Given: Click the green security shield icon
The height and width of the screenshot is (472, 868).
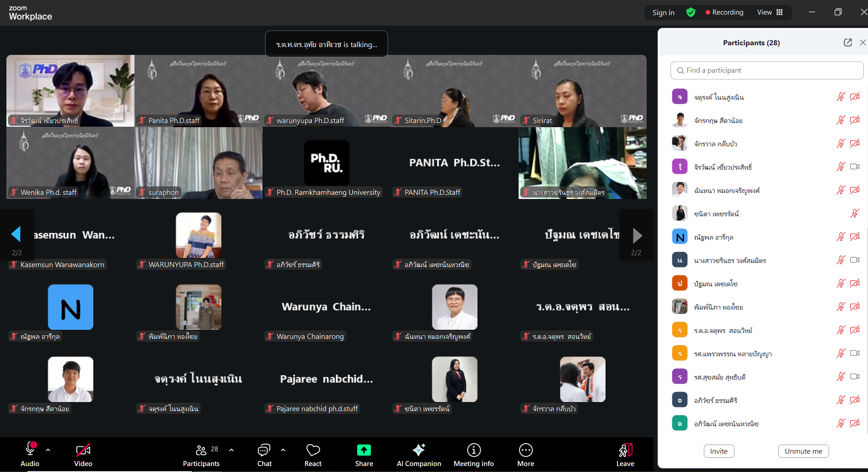Looking at the screenshot, I should point(691,12).
